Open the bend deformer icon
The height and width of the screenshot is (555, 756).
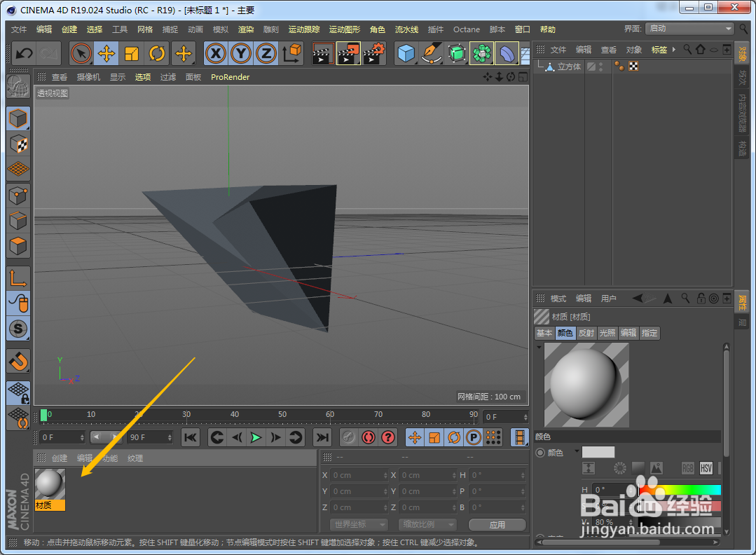[x=507, y=53]
